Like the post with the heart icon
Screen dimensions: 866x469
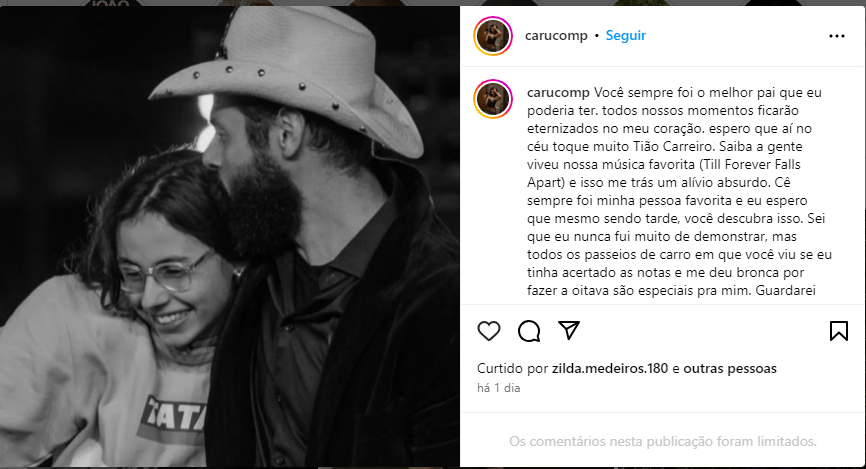(x=489, y=331)
